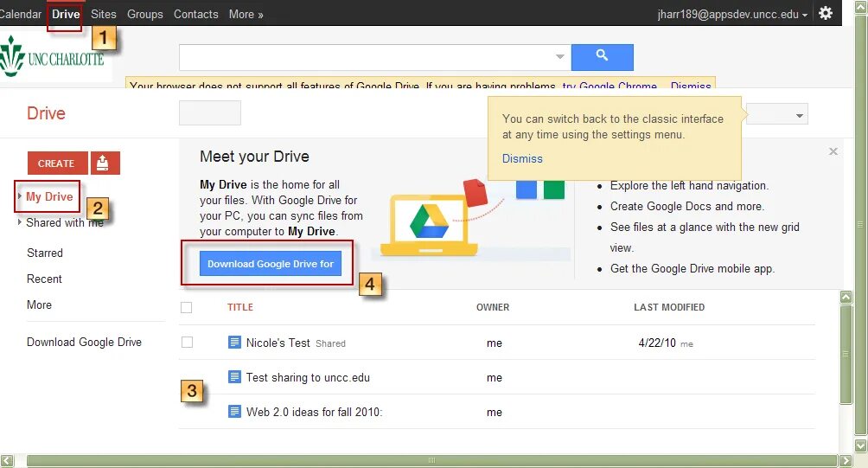Dismiss the classic interface tooltip
The height and width of the screenshot is (468, 868).
point(522,158)
